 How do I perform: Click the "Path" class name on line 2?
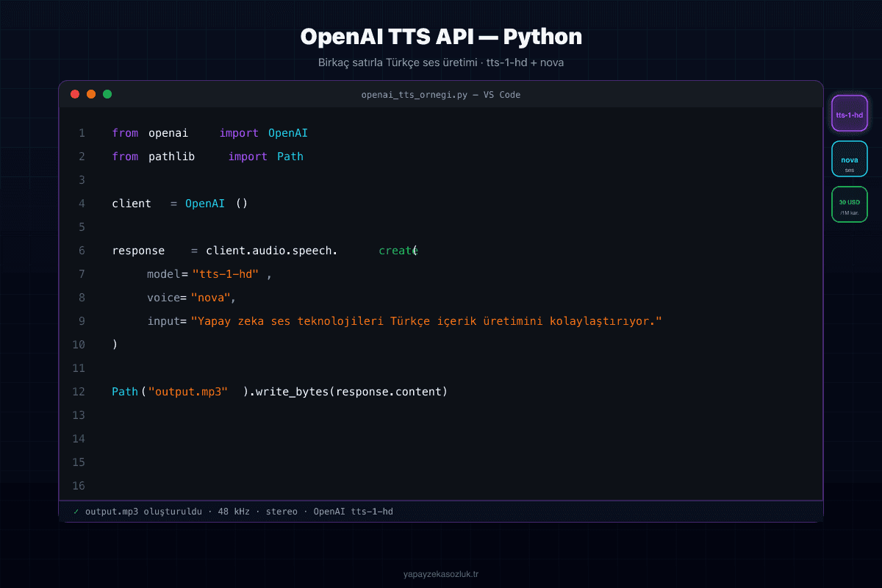click(x=290, y=157)
